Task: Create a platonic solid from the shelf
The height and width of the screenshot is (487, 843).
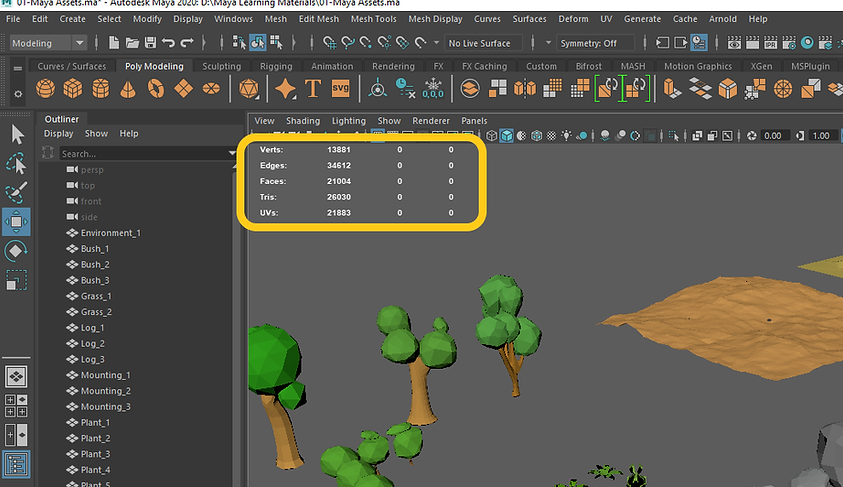Action: point(248,88)
